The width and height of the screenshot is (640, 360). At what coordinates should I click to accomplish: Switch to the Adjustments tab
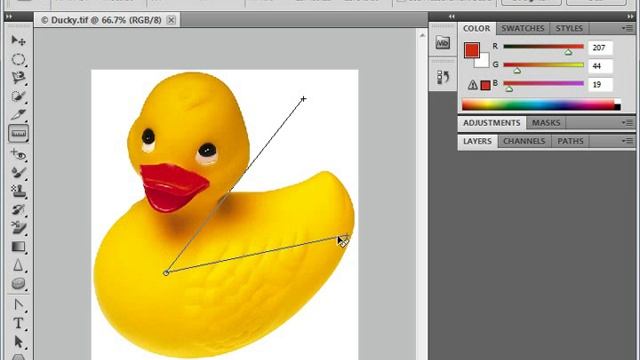click(x=491, y=123)
